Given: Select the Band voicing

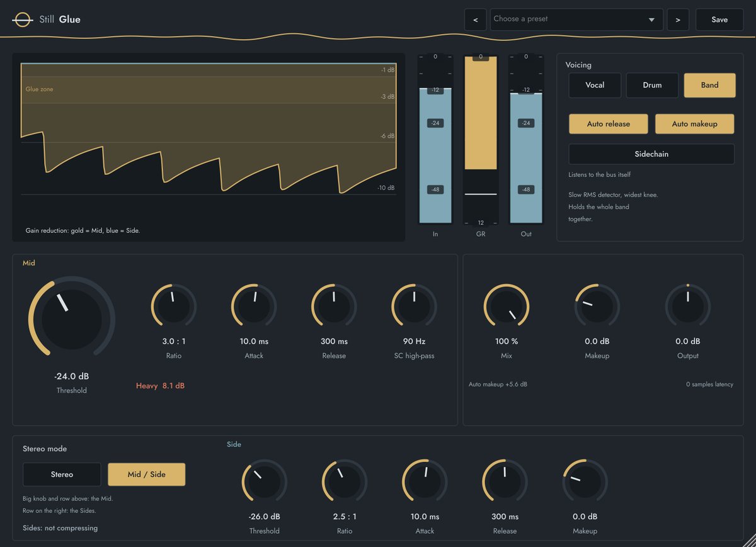Looking at the screenshot, I should [x=709, y=85].
